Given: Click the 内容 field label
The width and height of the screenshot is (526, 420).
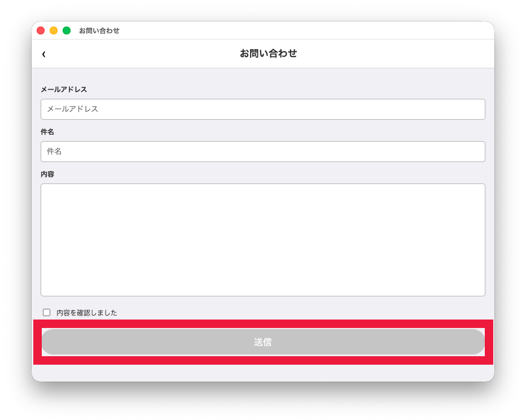Looking at the screenshot, I should [47, 174].
